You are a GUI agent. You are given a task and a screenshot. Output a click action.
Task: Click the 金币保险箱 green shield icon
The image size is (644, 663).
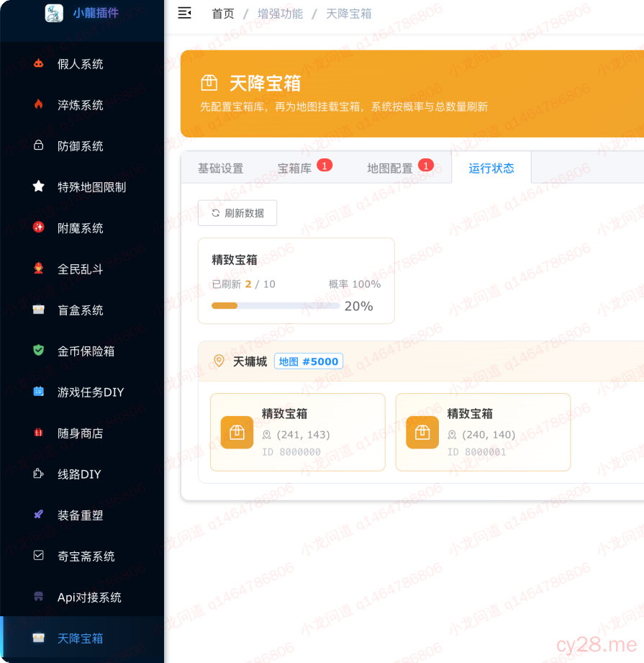(x=38, y=351)
